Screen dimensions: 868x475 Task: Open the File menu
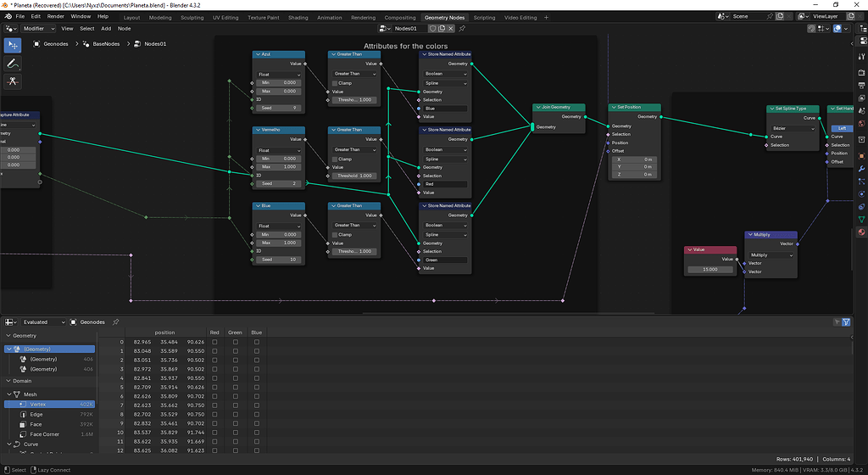pyautogui.click(x=20, y=17)
